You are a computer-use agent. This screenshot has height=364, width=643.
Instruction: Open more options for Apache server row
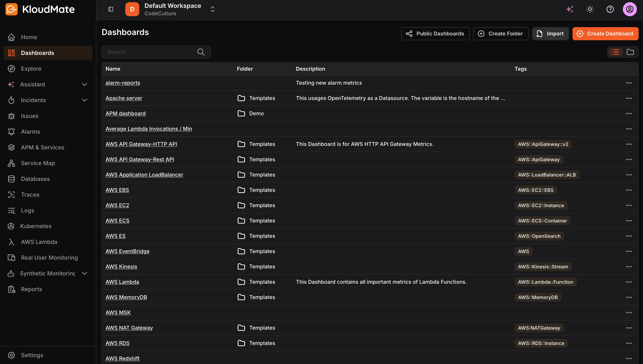tap(629, 98)
